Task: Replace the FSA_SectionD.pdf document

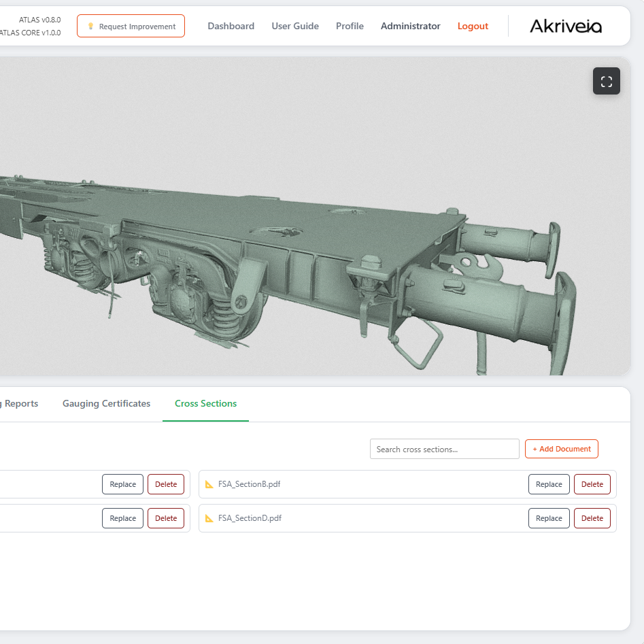Action: coord(549,518)
